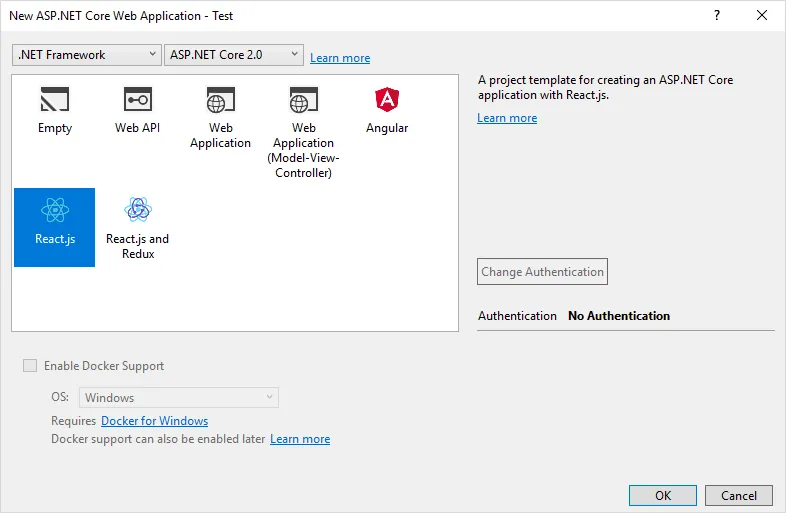Image resolution: width=786 pixels, height=513 pixels.
Task: Open Learn more under template description
Action: tap(507, 118)
